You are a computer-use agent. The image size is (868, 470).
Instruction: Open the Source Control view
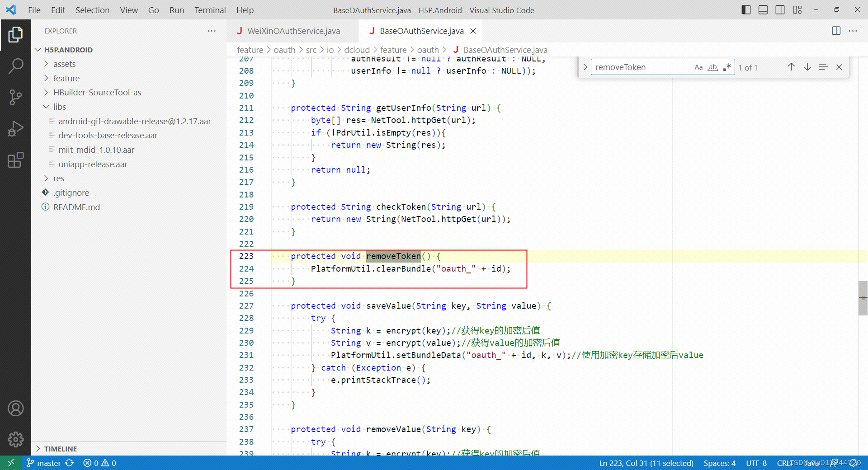click(x=15, y=97)
